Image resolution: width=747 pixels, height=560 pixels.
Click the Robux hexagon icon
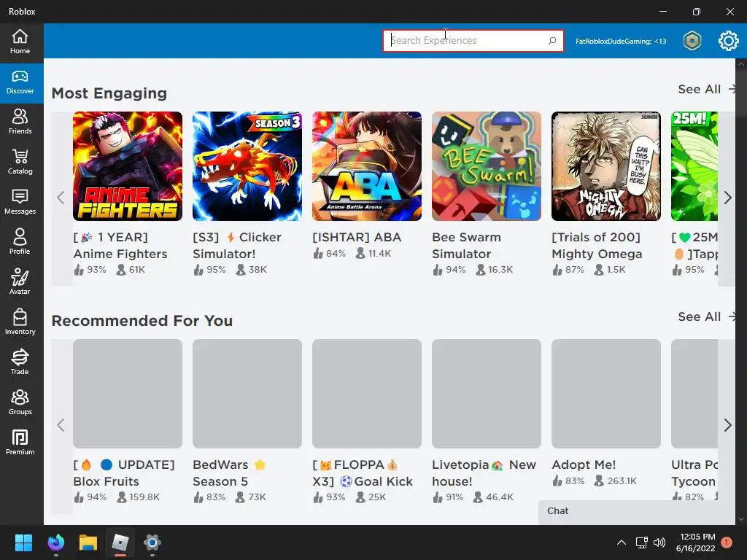[692, 41]
